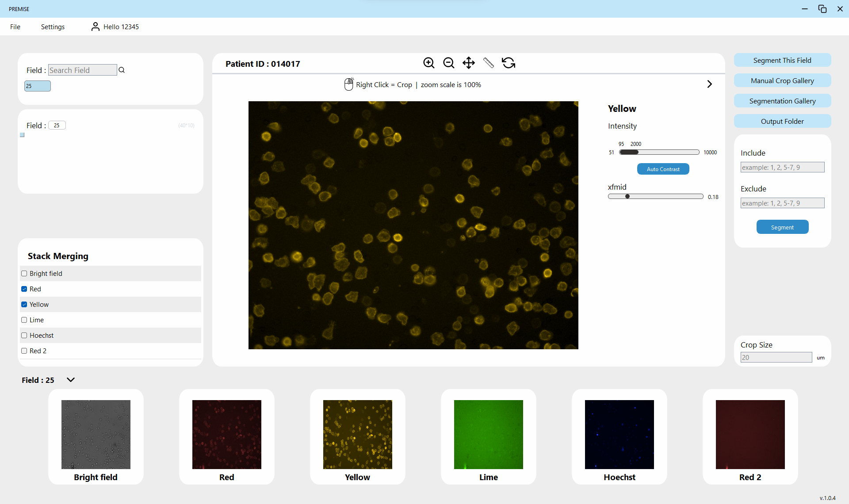The height and width of the screenshot is (504, 849).
Task: Select the Lime channel thumbnail
Action: point(488,435)
